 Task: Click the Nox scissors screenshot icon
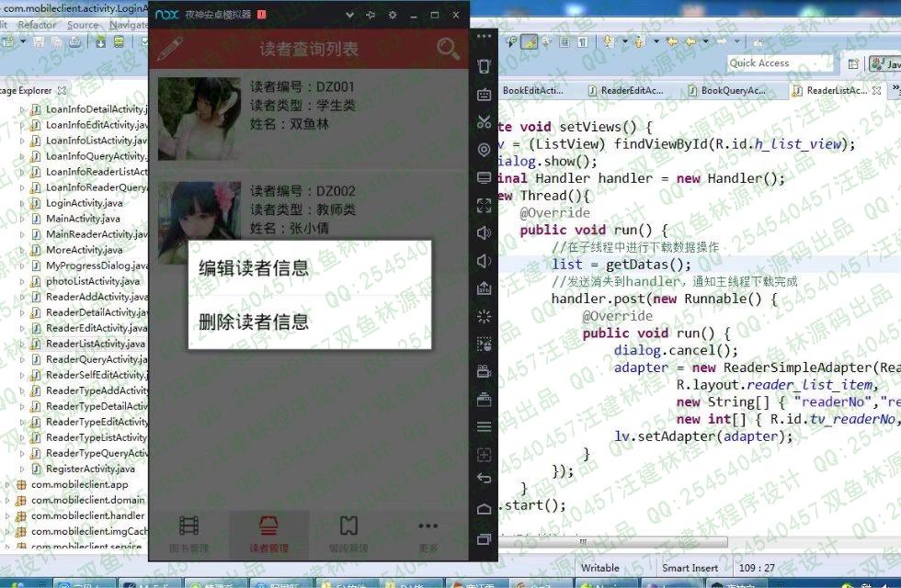tap(484, 121)
